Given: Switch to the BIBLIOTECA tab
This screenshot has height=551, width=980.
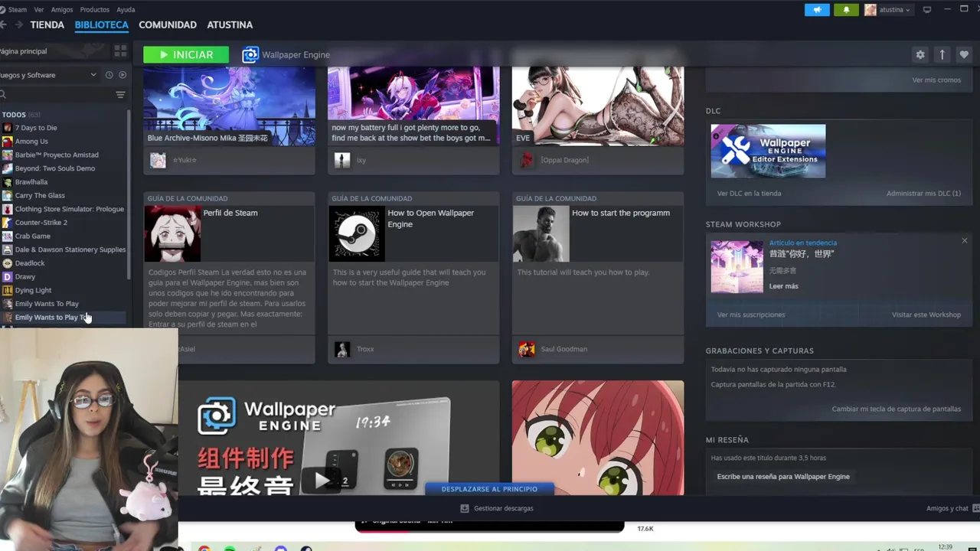Looking at the screenshot, I should click(102, 24).
